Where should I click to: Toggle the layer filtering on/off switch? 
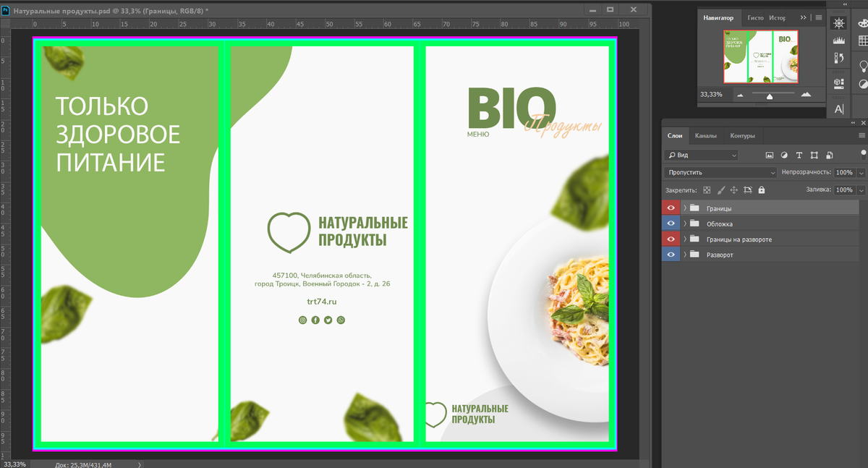pyautogui.click(x=863, y=153)
